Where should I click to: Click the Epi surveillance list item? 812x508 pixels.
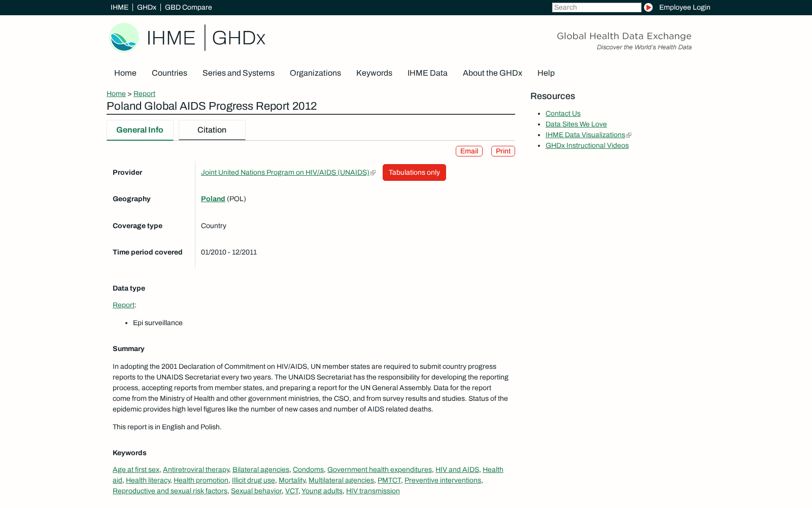pos(158,323)
